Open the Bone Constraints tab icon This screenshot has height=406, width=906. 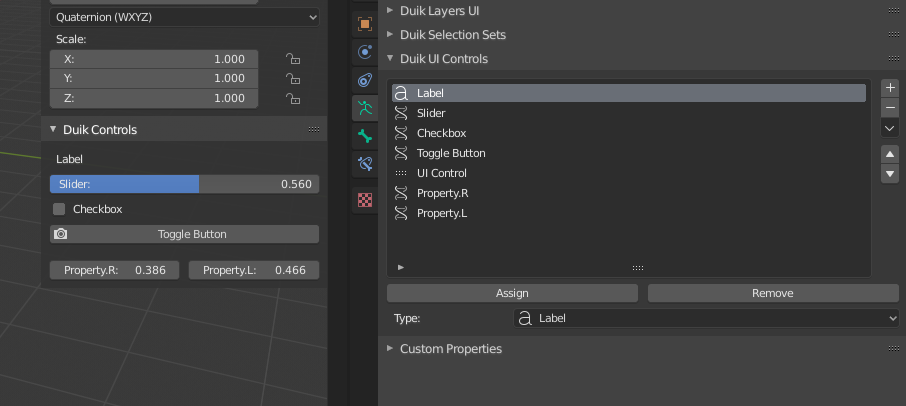365,164
